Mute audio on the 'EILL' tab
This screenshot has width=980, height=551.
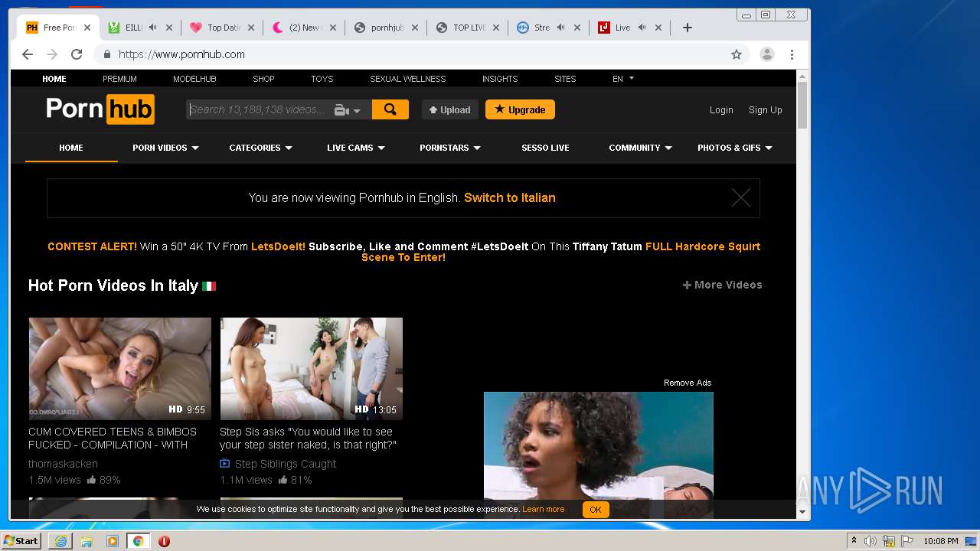pyautogui.click(x=153, y=28)
